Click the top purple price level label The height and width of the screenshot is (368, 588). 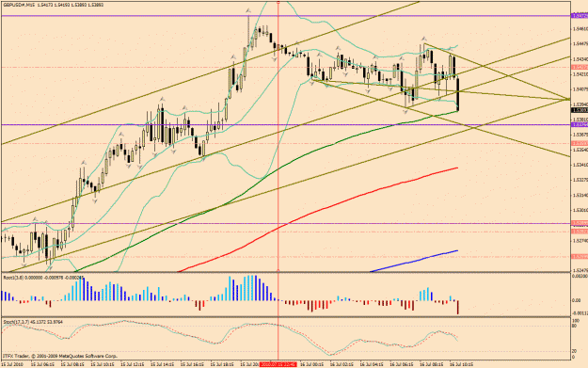[x=579, y=16]
